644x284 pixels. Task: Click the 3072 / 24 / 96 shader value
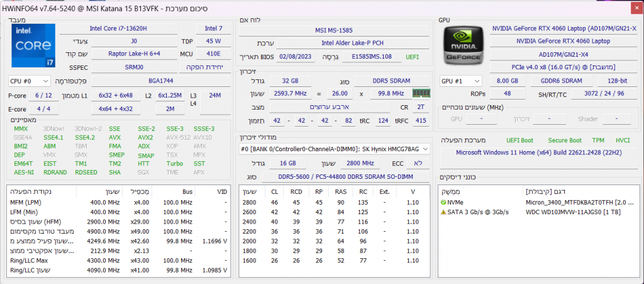tap(604, 94)
